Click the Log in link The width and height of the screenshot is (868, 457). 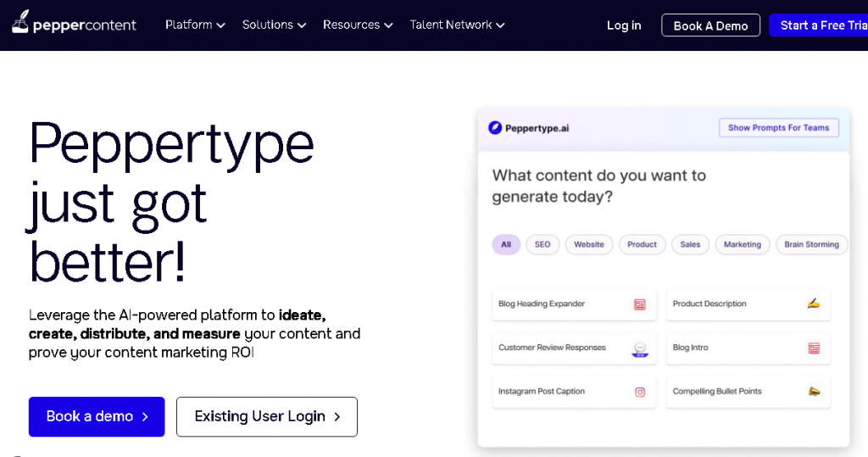tap(624, 25)
